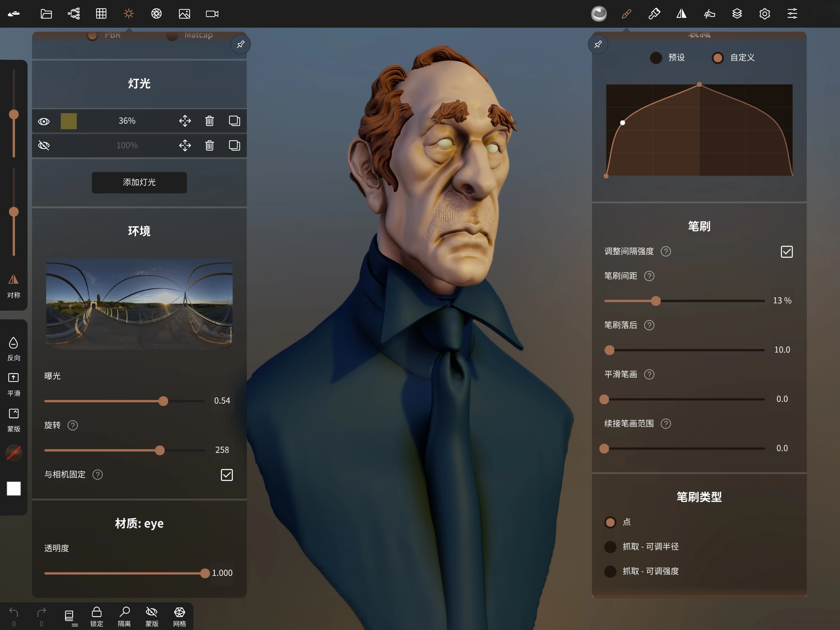Move the 36% light with gizmo icon
This screenshot has width=840, height=630.
tap(185, 121)
